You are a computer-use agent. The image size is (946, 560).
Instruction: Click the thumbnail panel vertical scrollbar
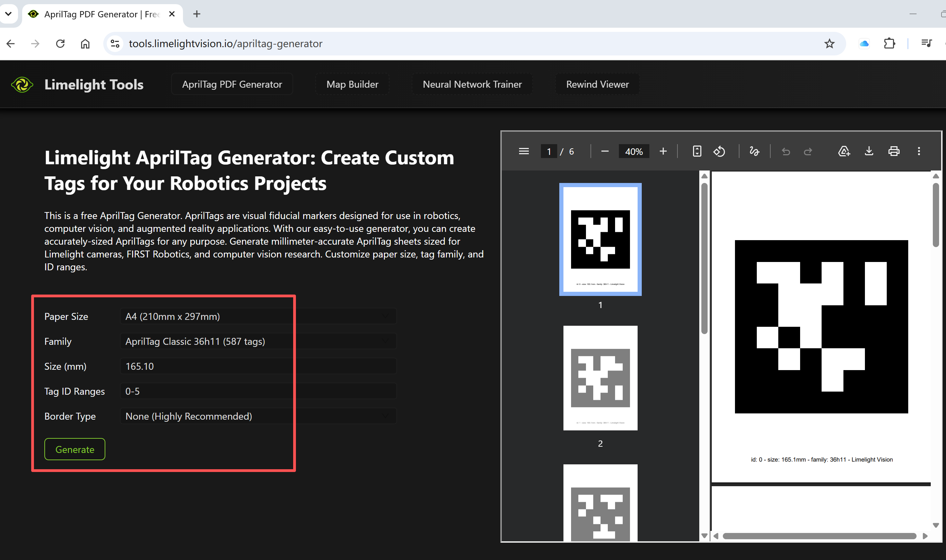point(704,259)
